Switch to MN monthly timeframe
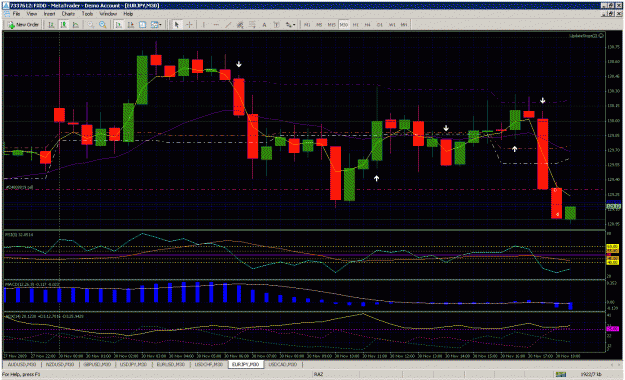 pyautogui.click(x=404, y=25)
